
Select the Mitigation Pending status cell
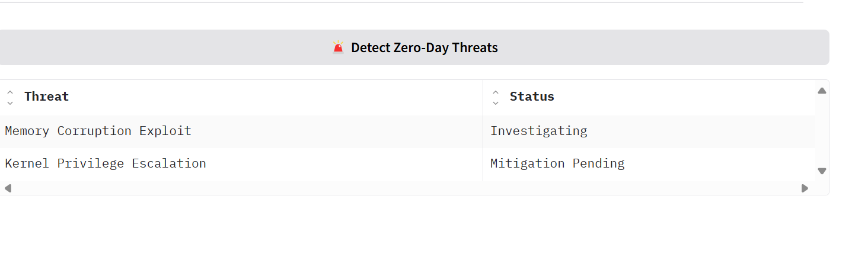click(649, 163)
